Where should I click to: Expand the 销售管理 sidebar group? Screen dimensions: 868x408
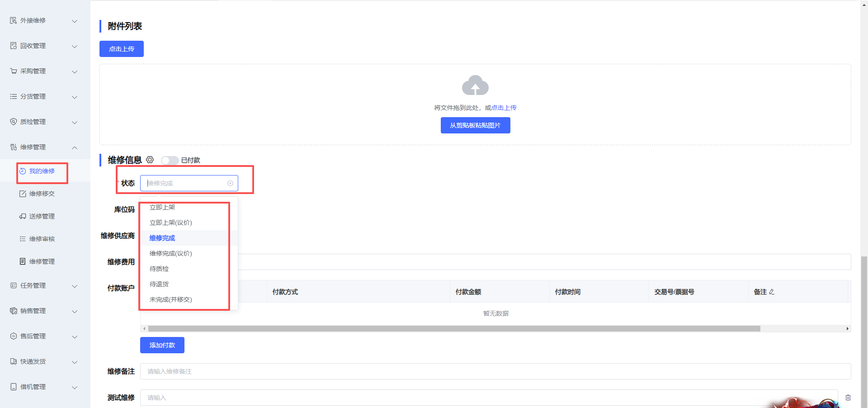43,311
